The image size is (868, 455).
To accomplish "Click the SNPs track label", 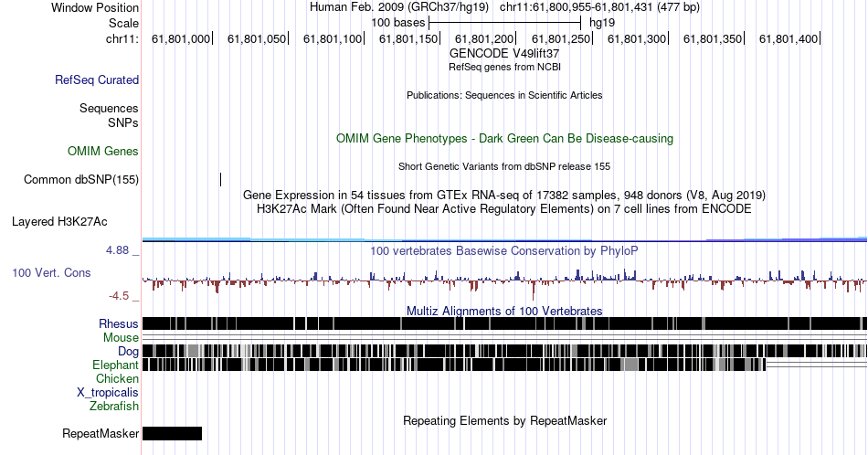I will pyautogui.click(x=123, y=122).
